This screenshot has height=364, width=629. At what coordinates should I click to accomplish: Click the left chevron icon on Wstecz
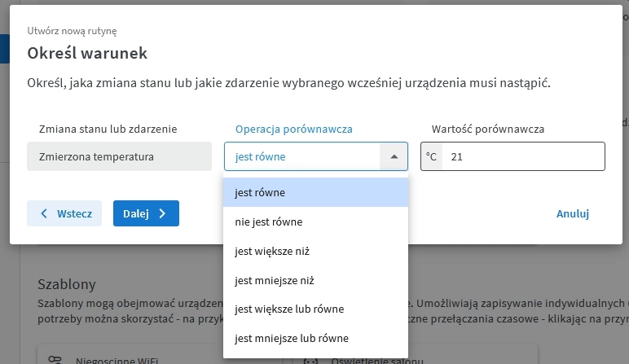point(44,213)
